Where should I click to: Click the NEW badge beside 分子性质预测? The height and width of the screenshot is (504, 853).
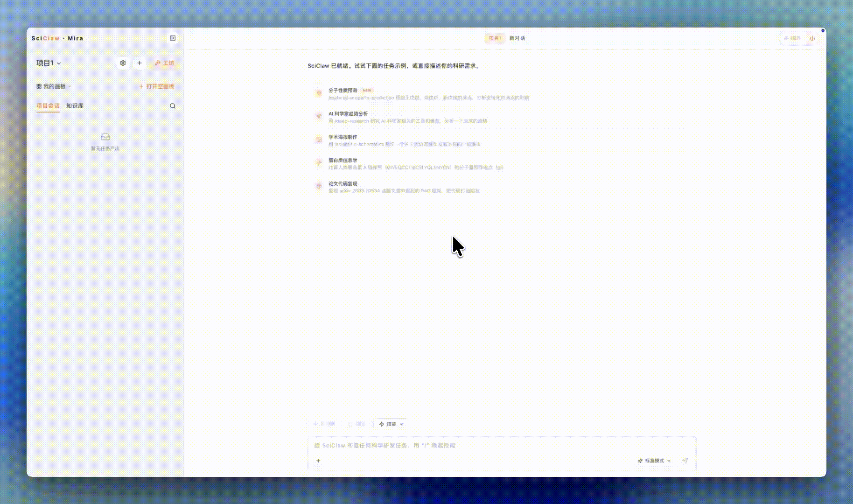pyautogui.click(x=367, y=91)
